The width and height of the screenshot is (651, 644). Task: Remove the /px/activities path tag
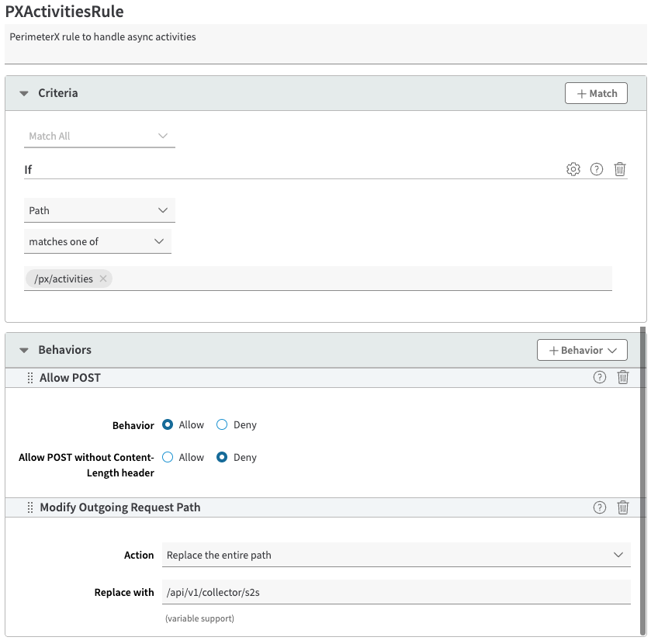coord(103,279)
